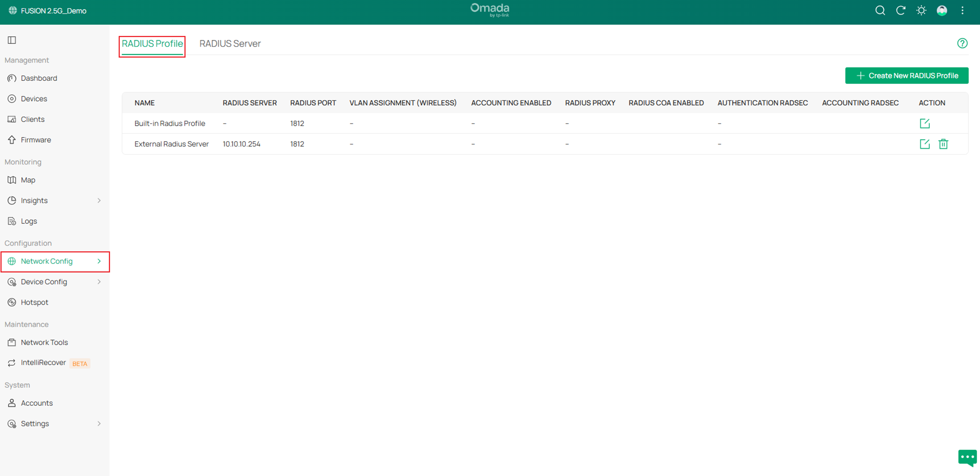This screenshot has width=980, height=476.
Task: Click the site globe icon by FUSION 2.5G_Demo
Action: tap(13, 11)
